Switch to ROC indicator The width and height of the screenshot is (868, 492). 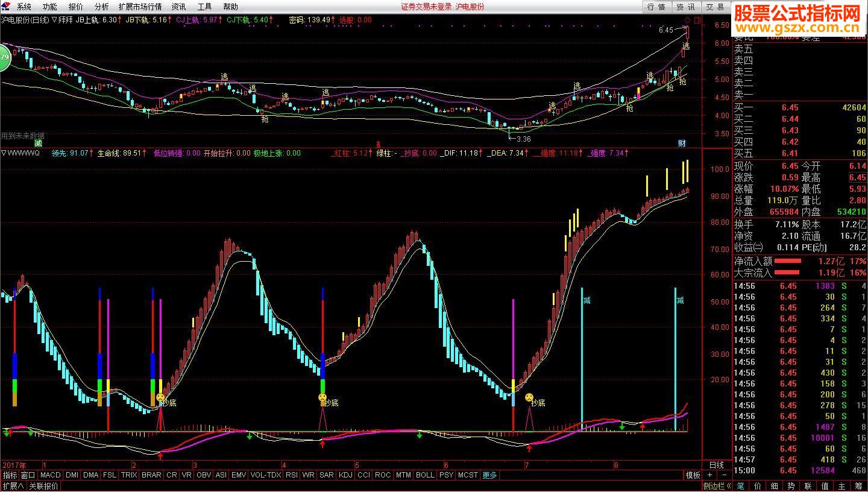[x=383, y=475]
